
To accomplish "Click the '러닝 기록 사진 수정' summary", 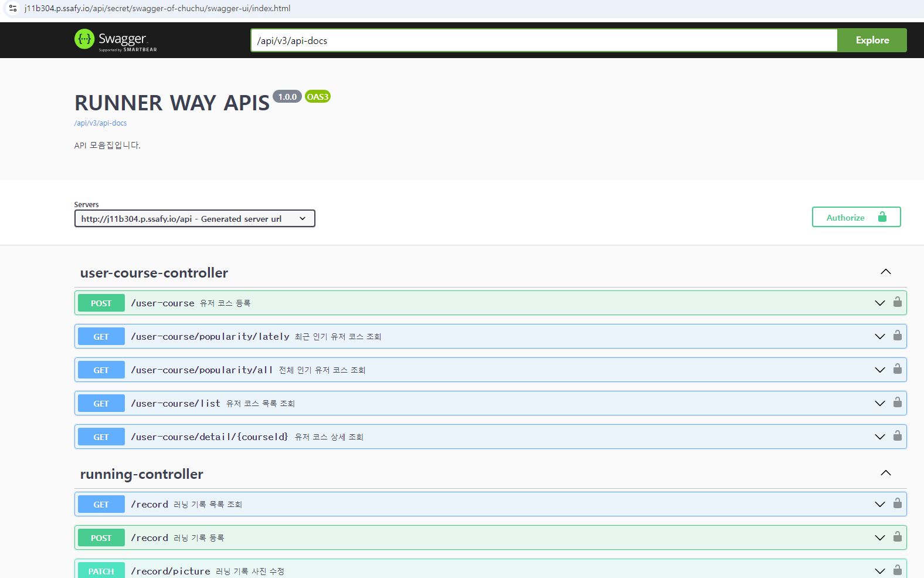I will click(x=250, y=572).
